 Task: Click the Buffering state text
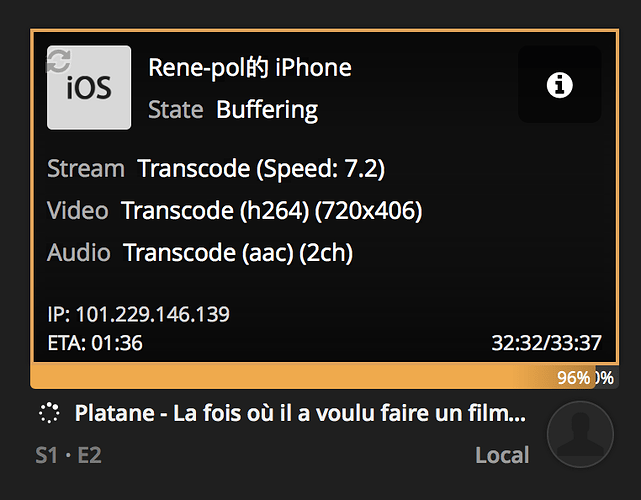(x=267, y=109)
